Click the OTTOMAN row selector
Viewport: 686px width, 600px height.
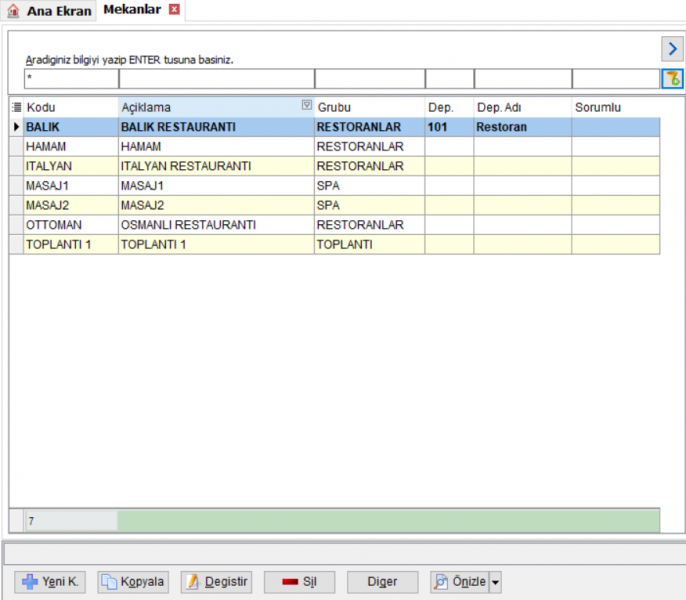17,225
